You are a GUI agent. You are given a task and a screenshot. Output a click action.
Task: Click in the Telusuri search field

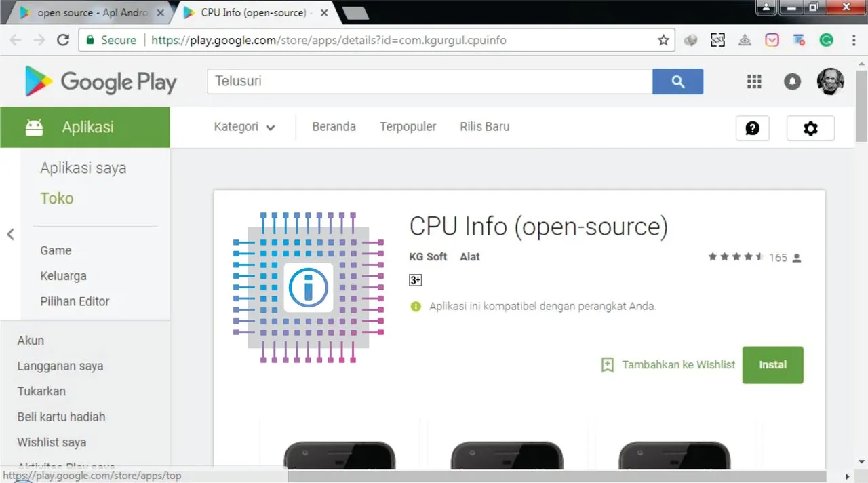pos(430,81)
